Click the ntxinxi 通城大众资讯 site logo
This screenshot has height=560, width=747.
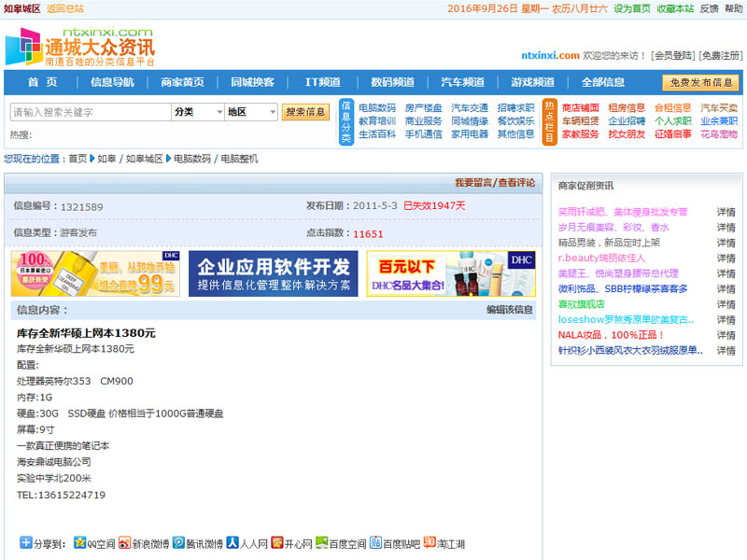pyautogui.click(x=80, y=46)
